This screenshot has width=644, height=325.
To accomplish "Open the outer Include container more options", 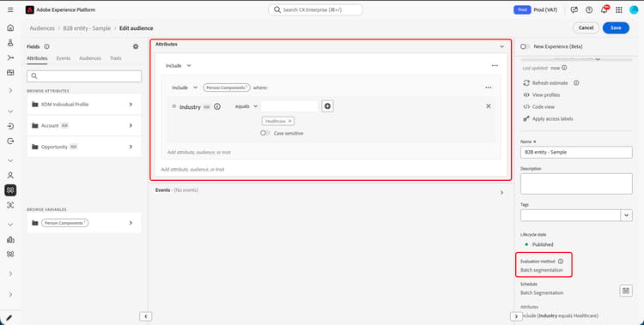I will tap(495, 66).
